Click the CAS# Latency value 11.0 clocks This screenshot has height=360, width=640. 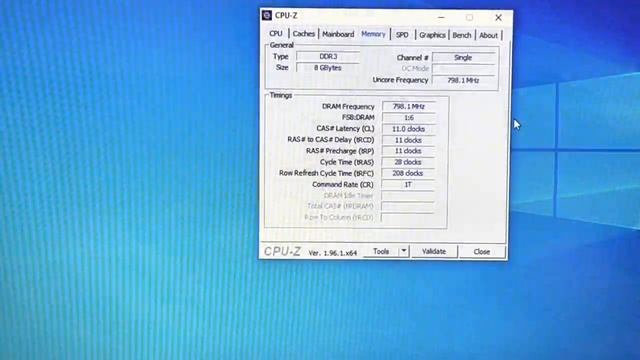[409, 129]
